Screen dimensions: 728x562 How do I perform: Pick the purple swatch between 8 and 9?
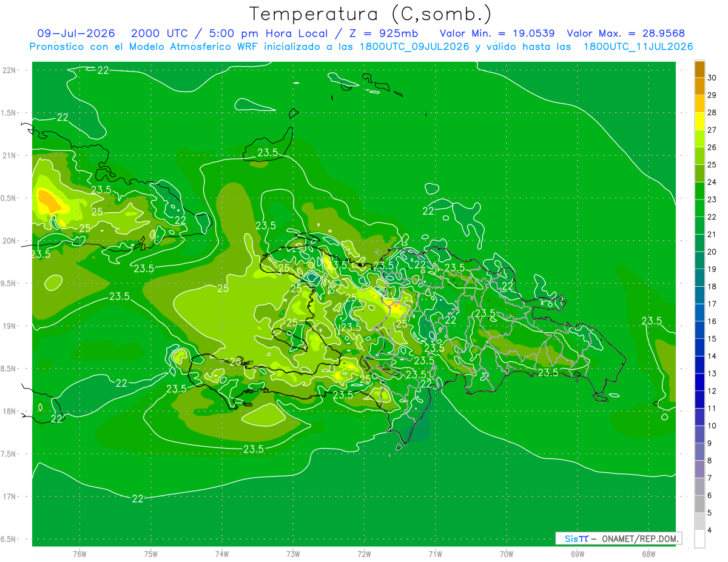(699, 452)
